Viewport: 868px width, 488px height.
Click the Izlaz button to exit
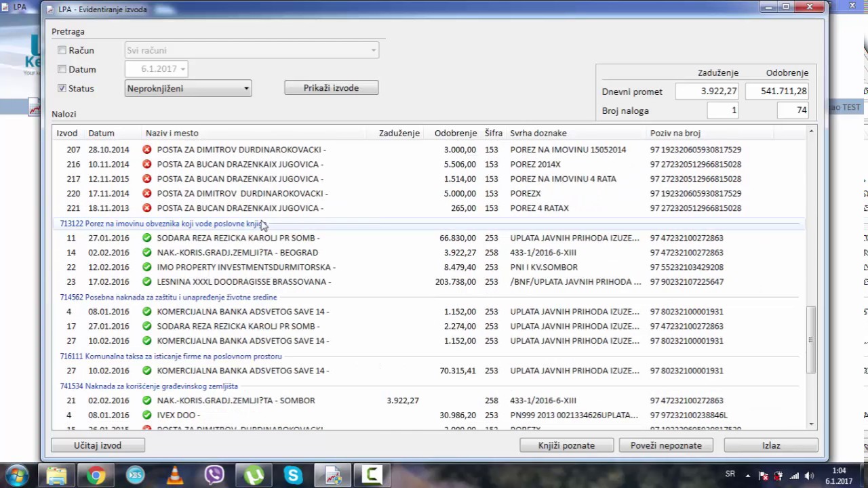771,445
